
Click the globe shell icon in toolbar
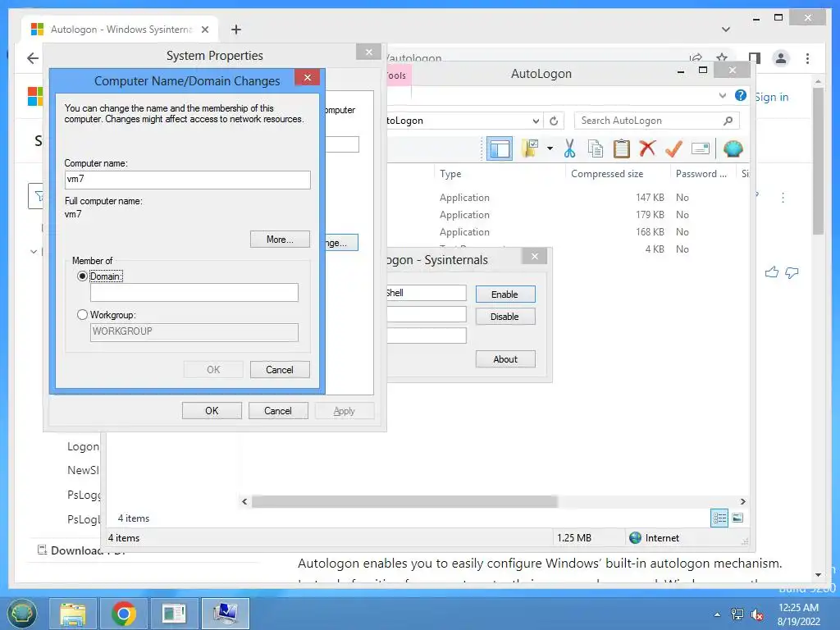click(733, 149)
